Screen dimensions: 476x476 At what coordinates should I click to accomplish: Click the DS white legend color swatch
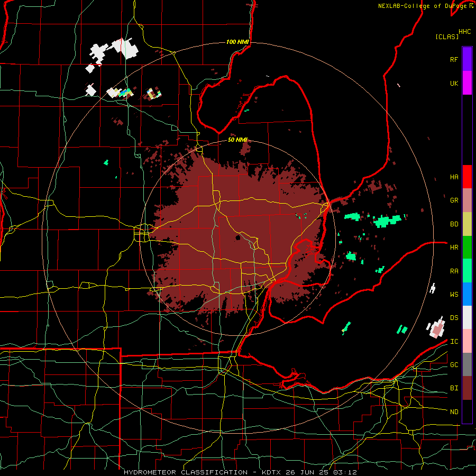467,317
